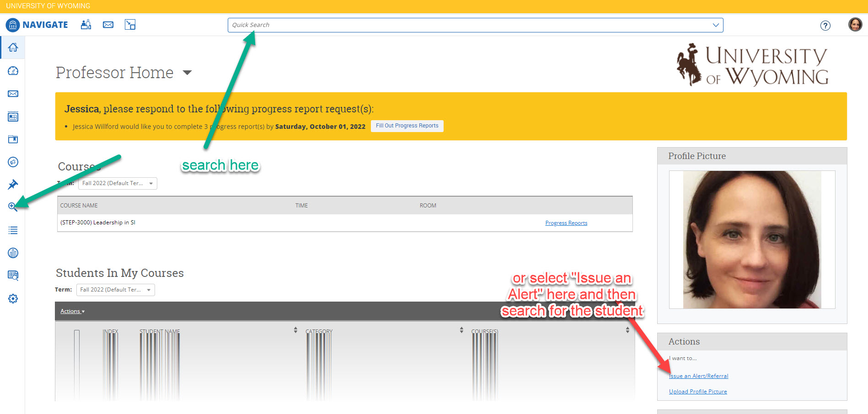Open Progress Reports link for STEP-3000

566,223
